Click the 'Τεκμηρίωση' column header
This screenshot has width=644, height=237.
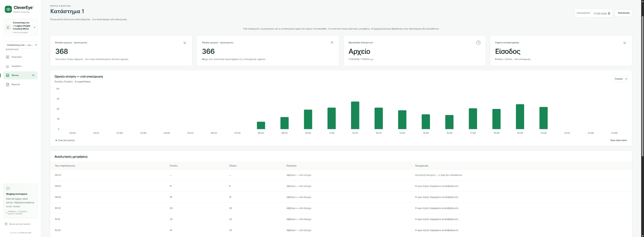(x=422, y=166)
